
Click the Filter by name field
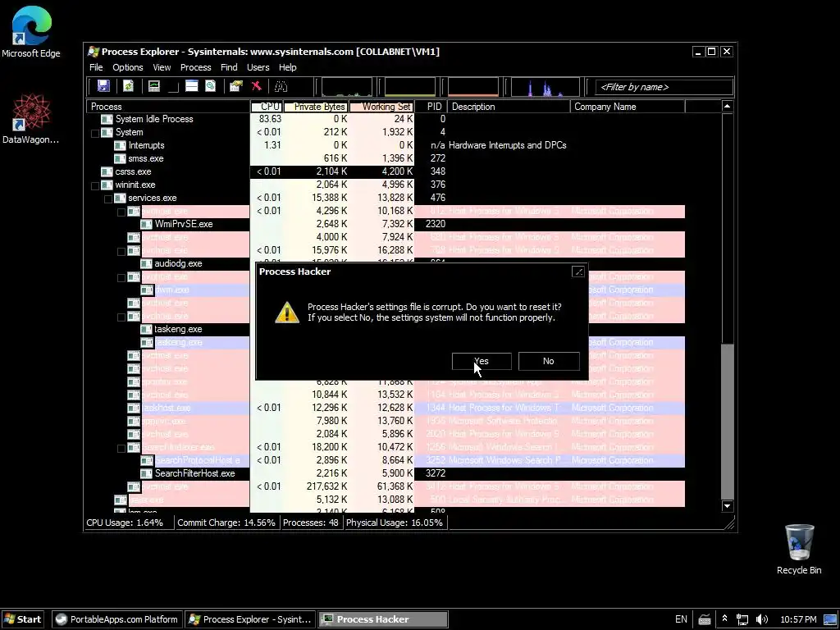pyautogui.click(x=664, y=87)
